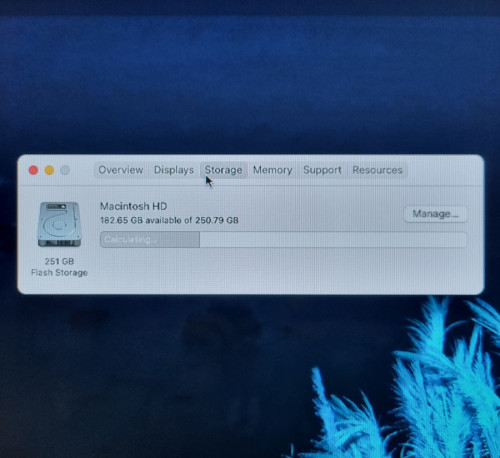Click the 'Flash Storage' label
The height and width of the screenshot is (458, 500).
[x=59, y=273]
